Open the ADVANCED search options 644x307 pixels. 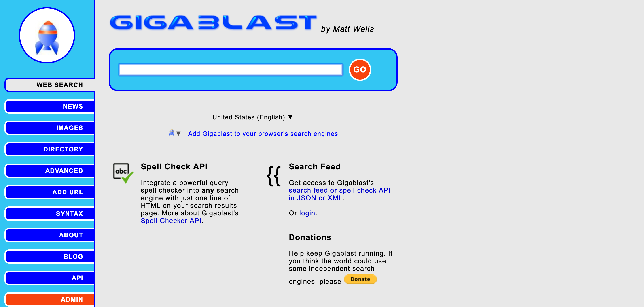click(x=64, y=170)
